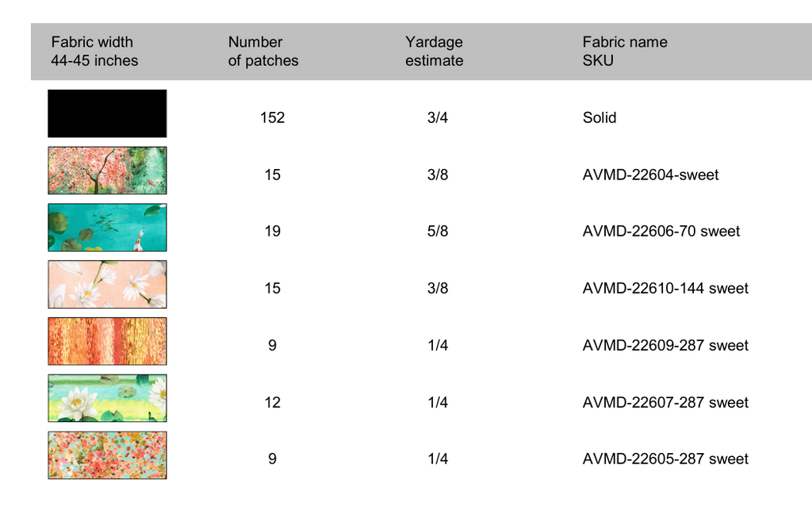Click the Number of patches column header
Screen dimensions: 812x511
pyautogui.click(x=263, y=52)
